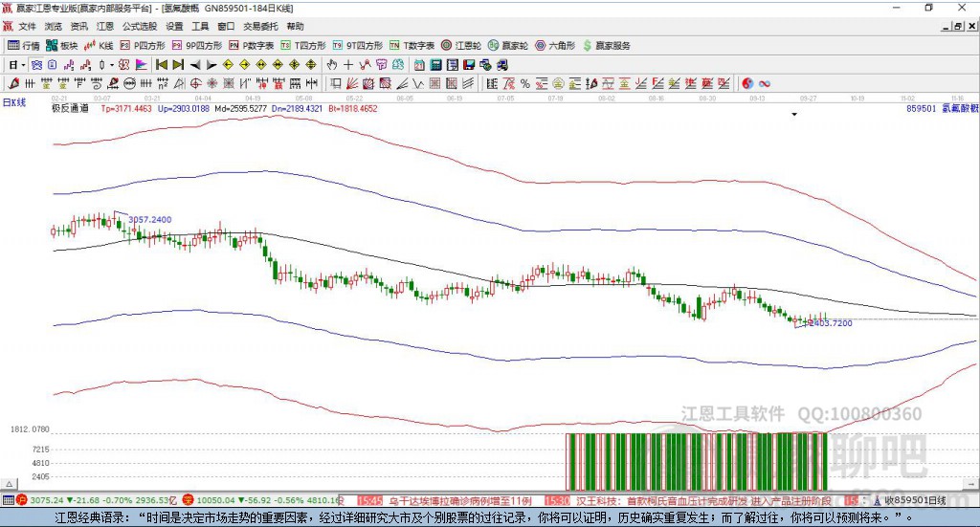Open the 帮助 menu
Screen dimensions: 980x527
[295, 26]
